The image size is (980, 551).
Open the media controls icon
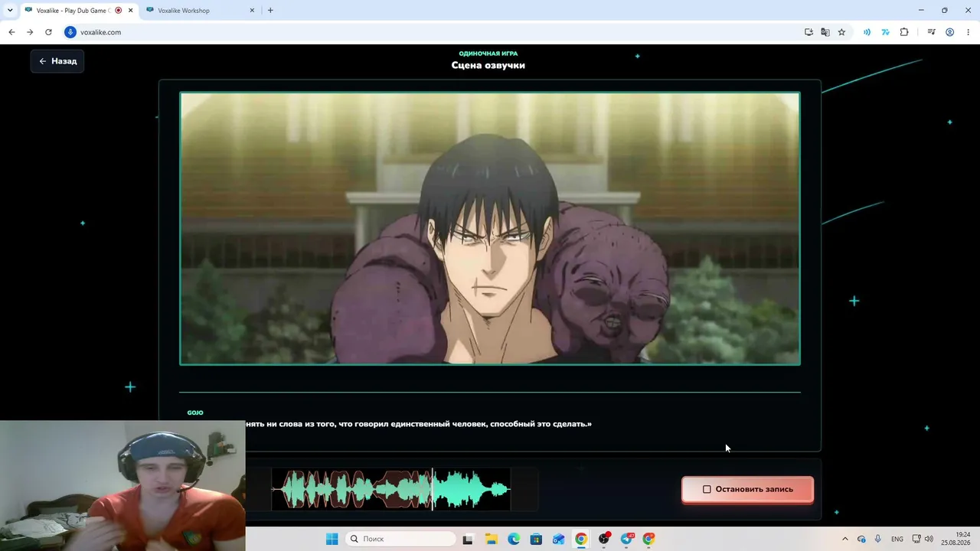pos(931,32)
